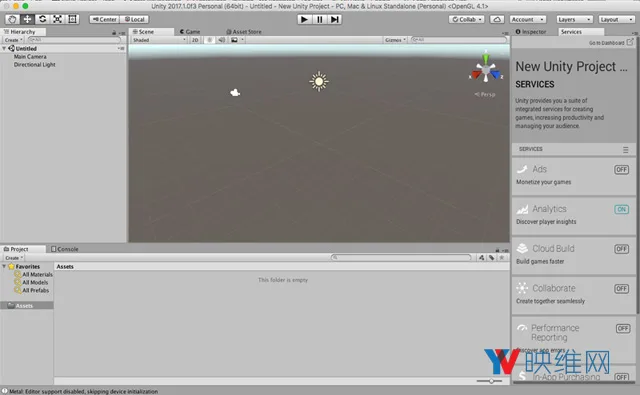Open the Layers dropdown
The width and height of the screenshot is (640, 395).
tap(574, 19)
